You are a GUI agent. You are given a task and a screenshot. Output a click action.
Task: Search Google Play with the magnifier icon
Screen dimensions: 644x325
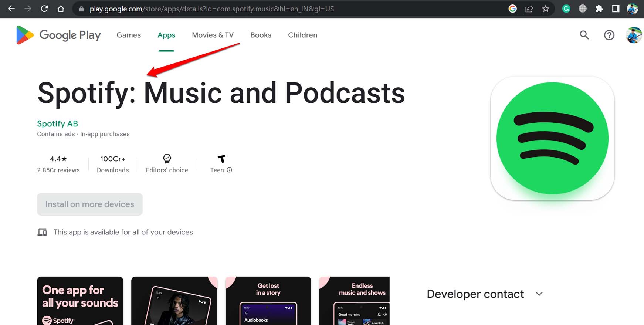[584, 35]
